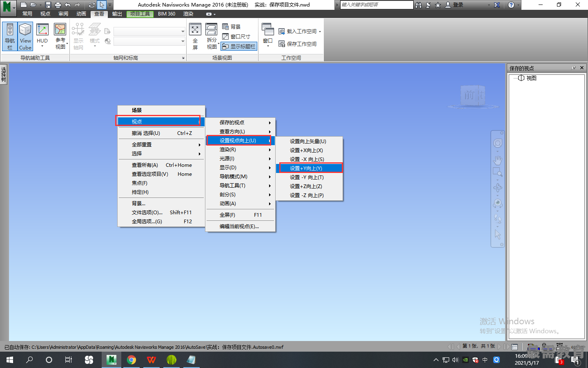Click the Open file icon in quick access
Screen dimensions: 588x368
coord(33,5)
